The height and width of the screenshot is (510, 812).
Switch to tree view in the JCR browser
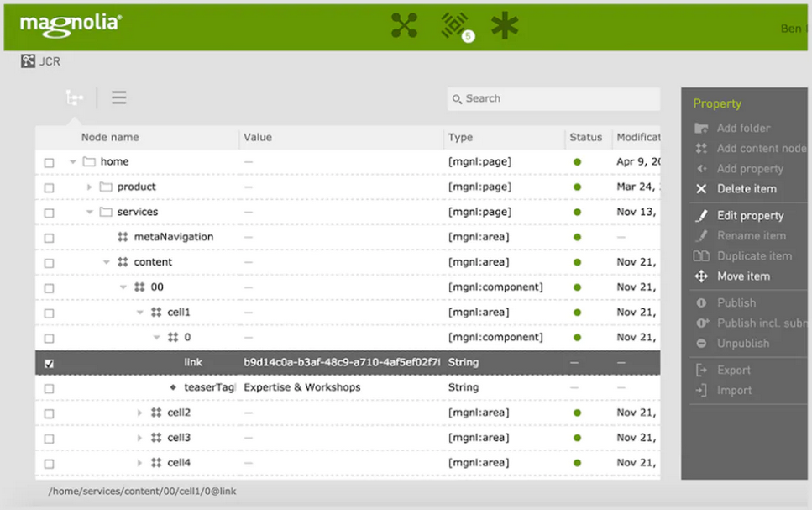pyautogui.click(x=74, y=97)
